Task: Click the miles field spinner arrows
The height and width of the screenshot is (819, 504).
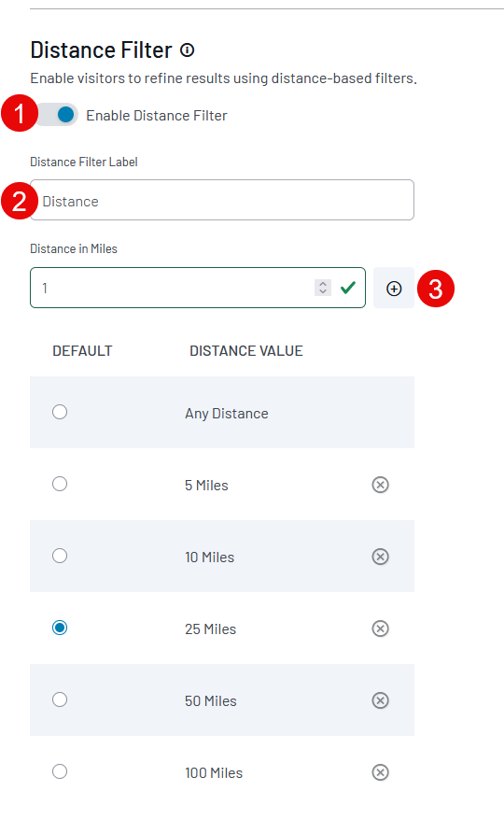Action: tap(323, 288)
